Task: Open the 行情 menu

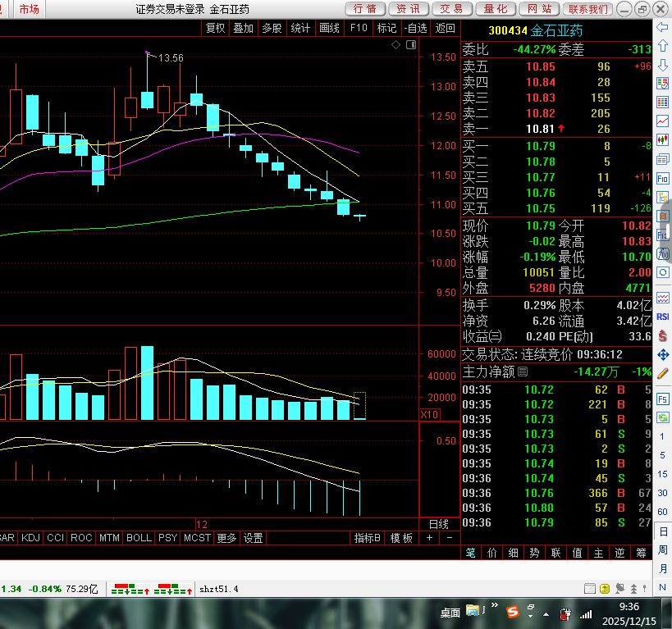Action: tap(365, 9)
